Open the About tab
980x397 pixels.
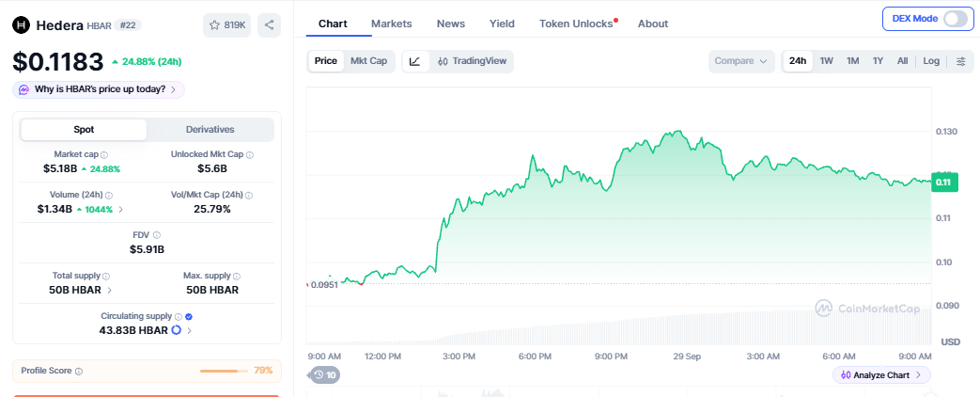point(653,24)
